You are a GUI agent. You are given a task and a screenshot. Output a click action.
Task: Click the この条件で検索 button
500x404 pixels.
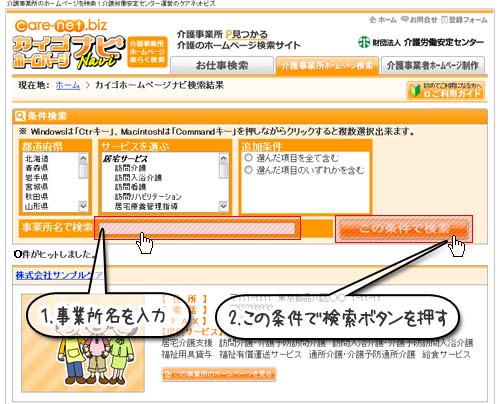pos(404,229)
